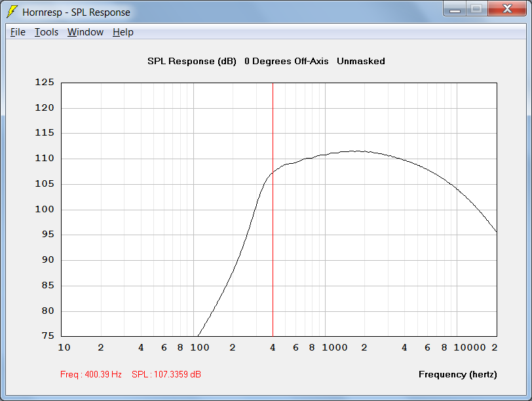Click the 100 Hz axis label
The width and height of the screenshot is (532, 401).
[199, 347]
